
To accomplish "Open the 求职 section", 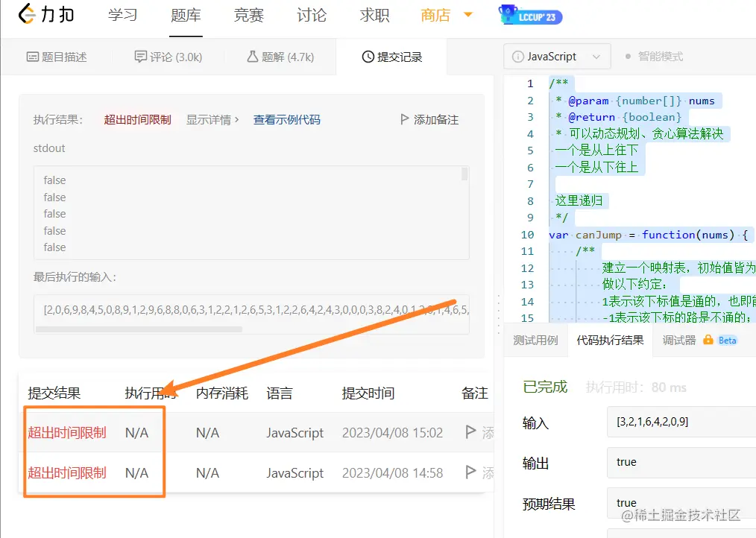I will [374, 15].
